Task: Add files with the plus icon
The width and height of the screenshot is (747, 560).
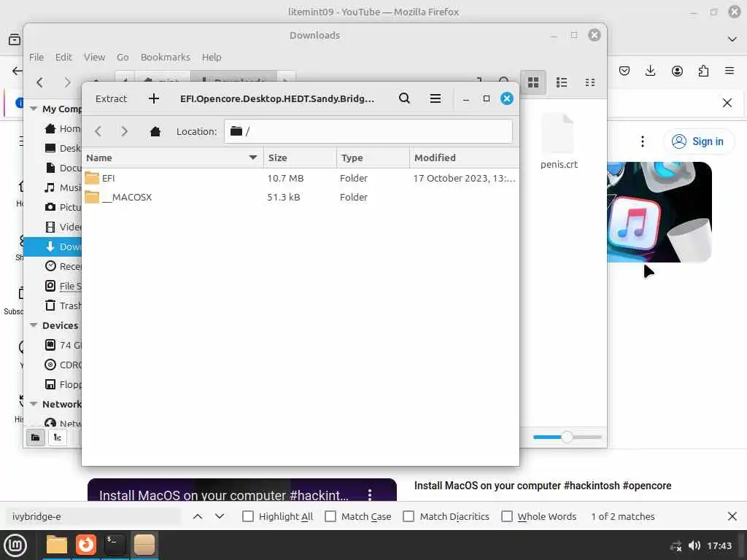Action: coord(153,98)
